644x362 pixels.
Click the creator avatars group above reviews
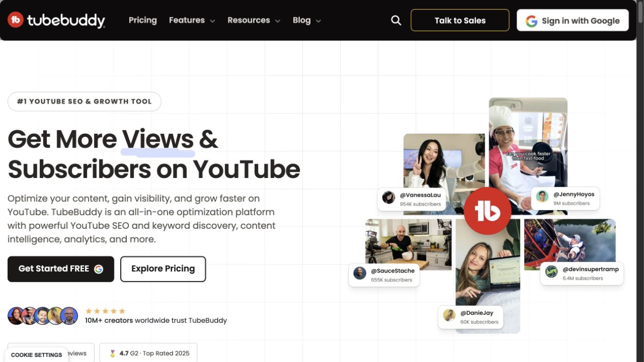click(x=43, y=316)
